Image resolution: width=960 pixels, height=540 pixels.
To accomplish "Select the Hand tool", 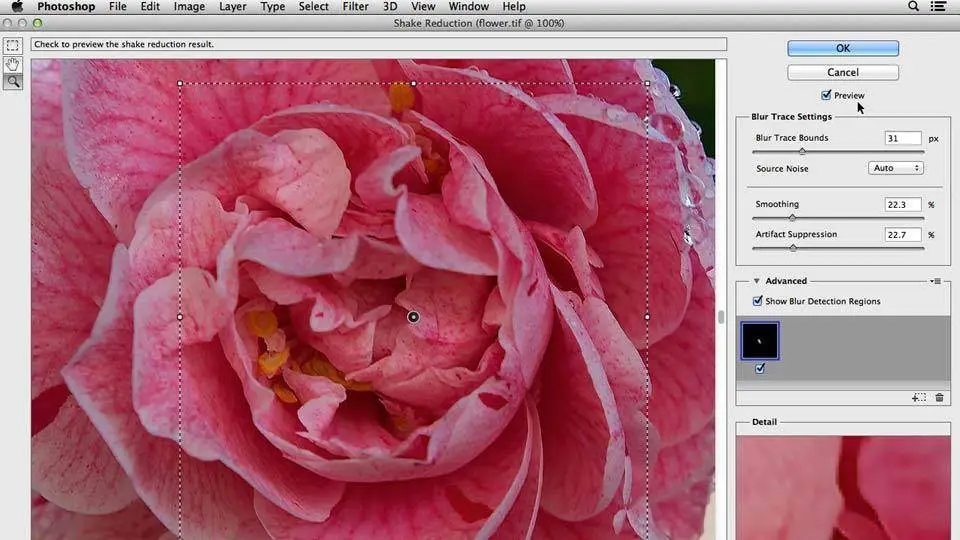I will (12, 64).
